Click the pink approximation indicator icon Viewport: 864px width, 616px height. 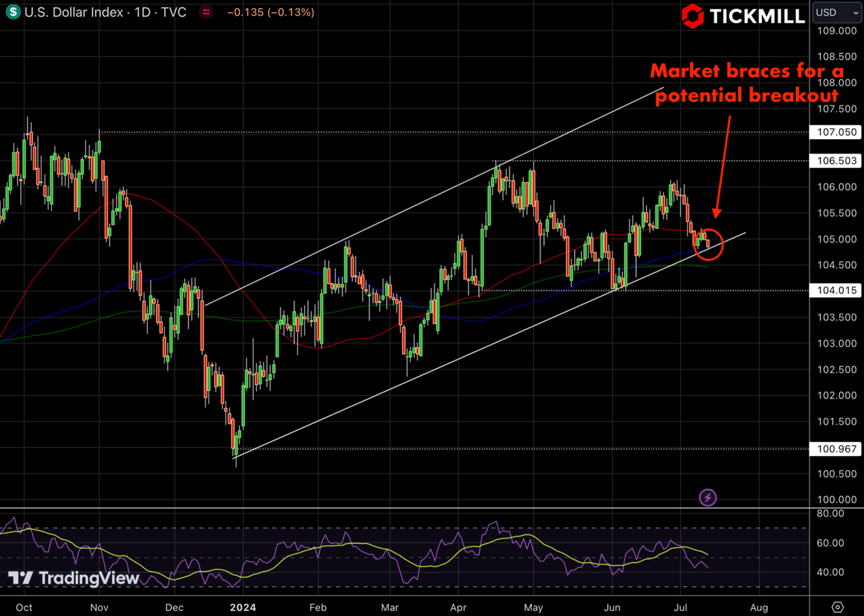pos(206,12)
